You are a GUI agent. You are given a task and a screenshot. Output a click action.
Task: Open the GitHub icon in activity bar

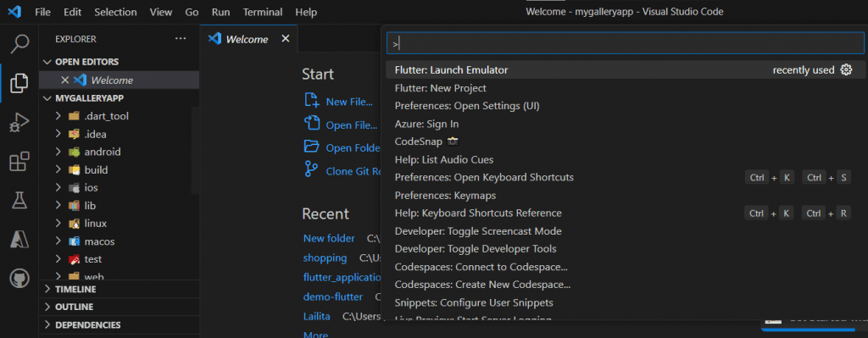[x=19, y=278]
